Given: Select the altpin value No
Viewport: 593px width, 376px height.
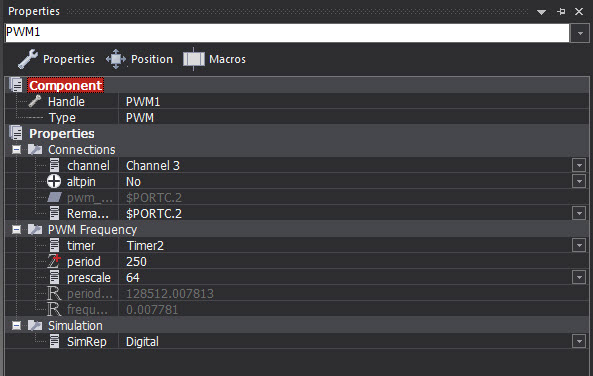Looking at the screenshot, I should (133, 182).
